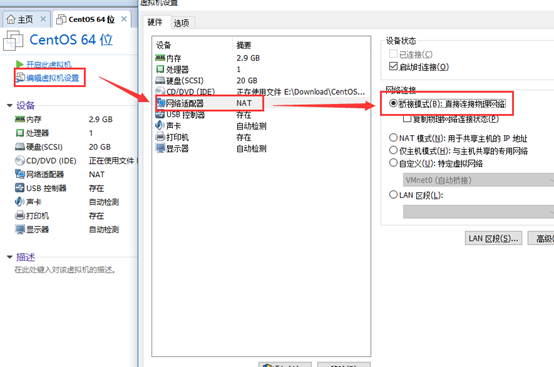The height and width of the screenshot is (367, 554).
Task: Click USB controller icon in sidebar device list
Action: (x=20, y=188)
